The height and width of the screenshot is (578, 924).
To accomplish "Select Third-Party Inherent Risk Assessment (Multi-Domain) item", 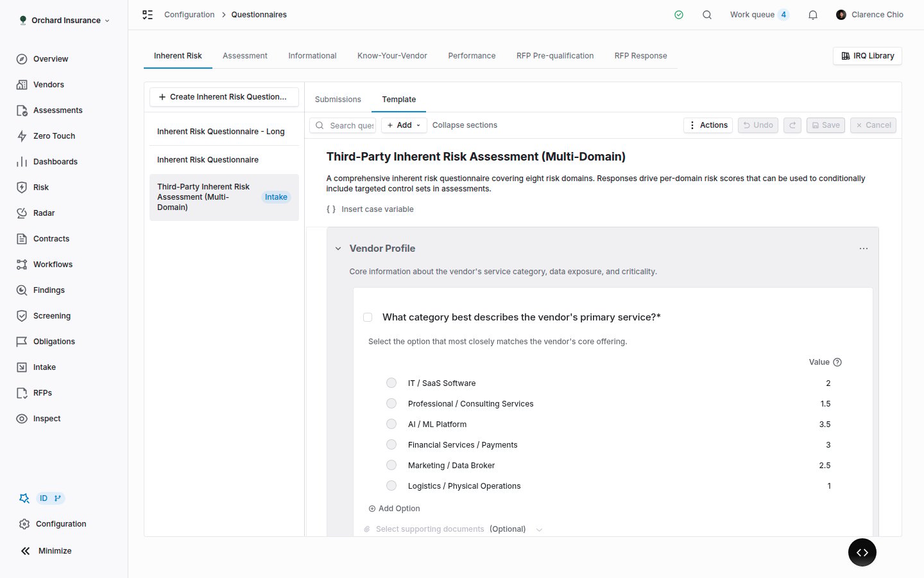I will point(224,197).
